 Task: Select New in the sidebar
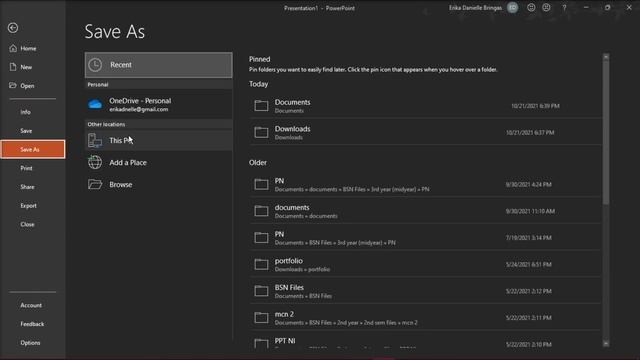point(33,67)
